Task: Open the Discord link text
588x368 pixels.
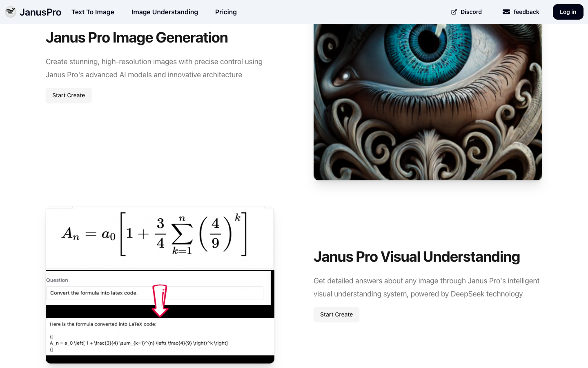Action: (471, 12)
